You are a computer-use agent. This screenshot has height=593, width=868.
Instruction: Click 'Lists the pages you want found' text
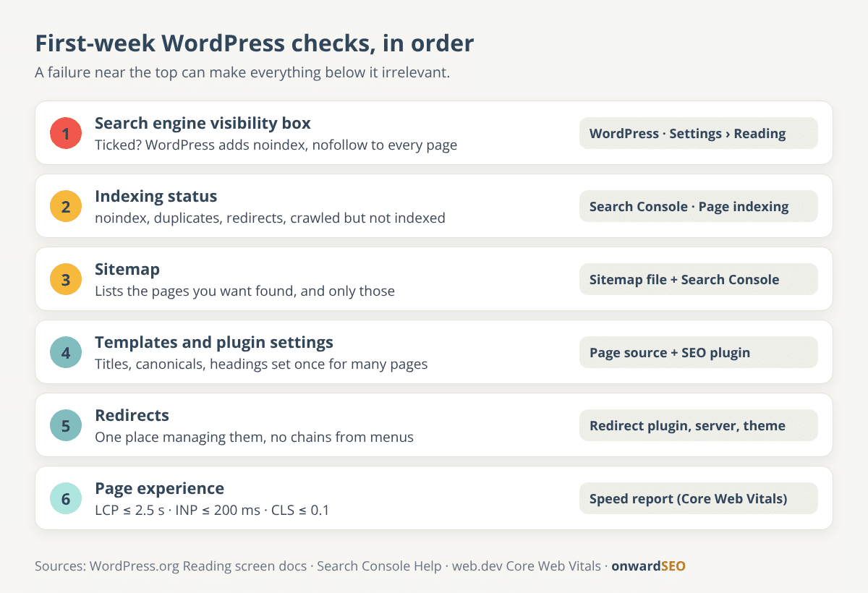click(244, 291)
